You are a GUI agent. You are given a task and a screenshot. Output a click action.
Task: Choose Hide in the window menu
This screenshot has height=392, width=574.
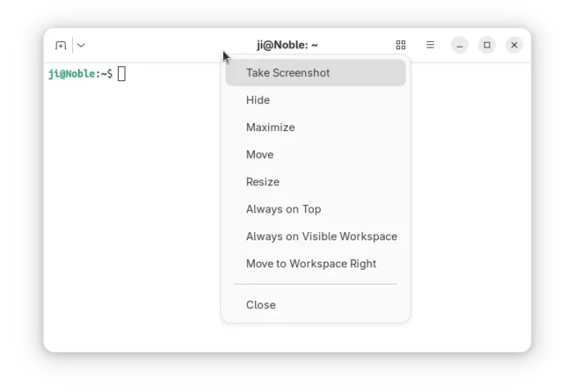(316, 100)
